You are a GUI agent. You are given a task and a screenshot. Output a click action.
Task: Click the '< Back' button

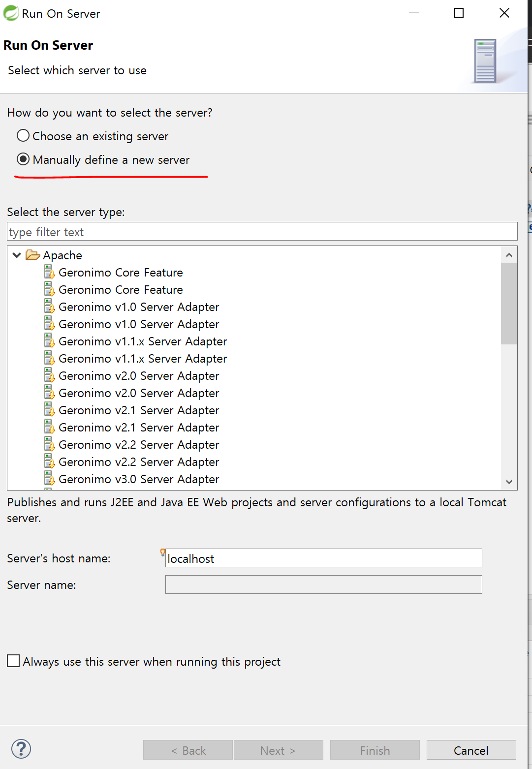pos(188,750)
